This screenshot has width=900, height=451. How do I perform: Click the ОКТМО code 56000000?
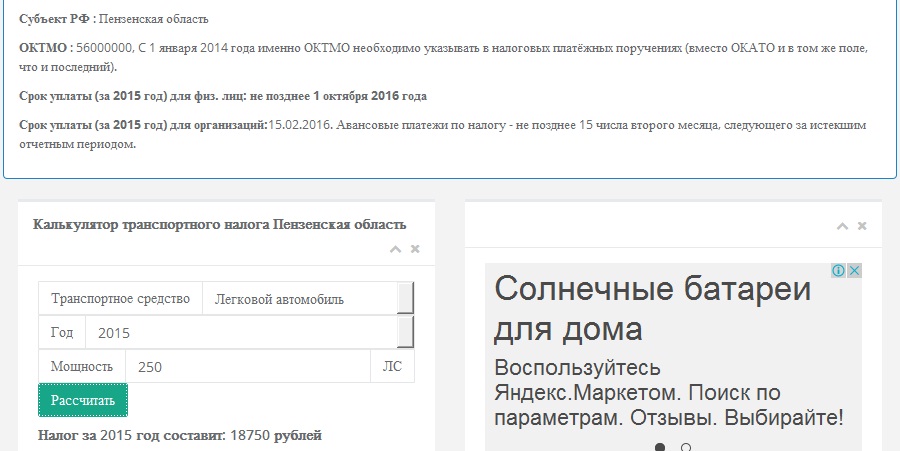[x=104, y=48]
